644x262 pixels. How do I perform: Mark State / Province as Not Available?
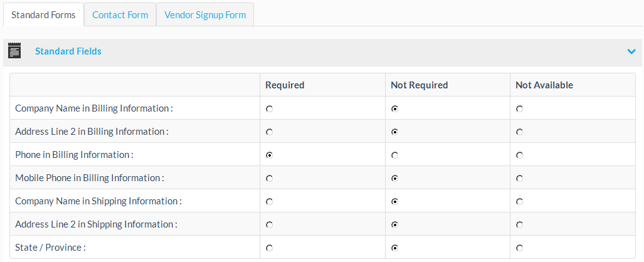(x=520, y=248)
